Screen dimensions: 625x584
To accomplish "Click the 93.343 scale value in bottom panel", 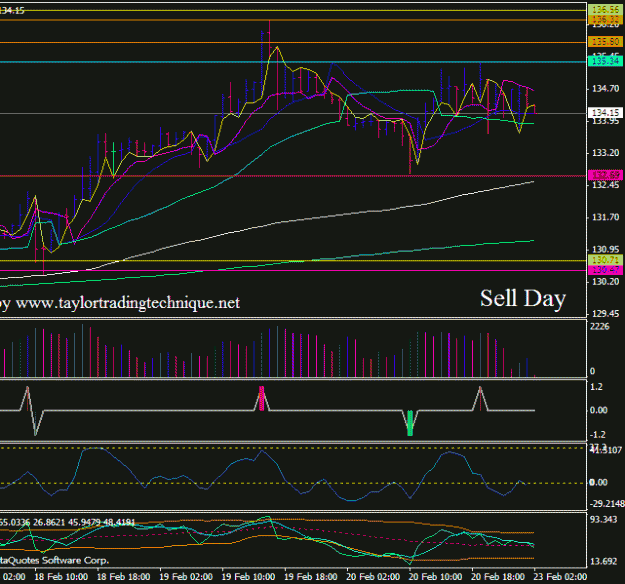I will click(x=603, y=520).
